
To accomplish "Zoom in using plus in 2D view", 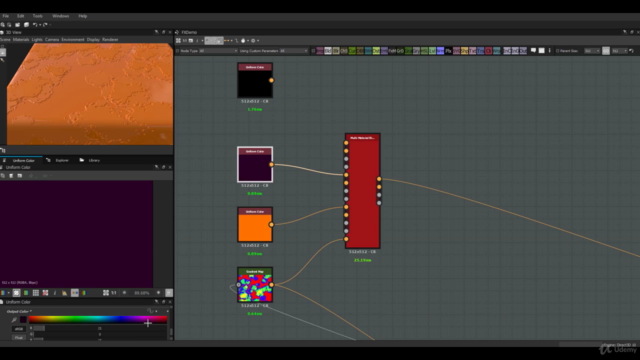I will coord(158,293).
